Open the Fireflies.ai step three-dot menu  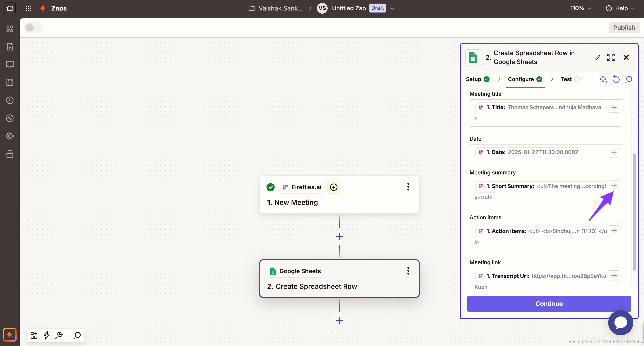coord(408,187)
